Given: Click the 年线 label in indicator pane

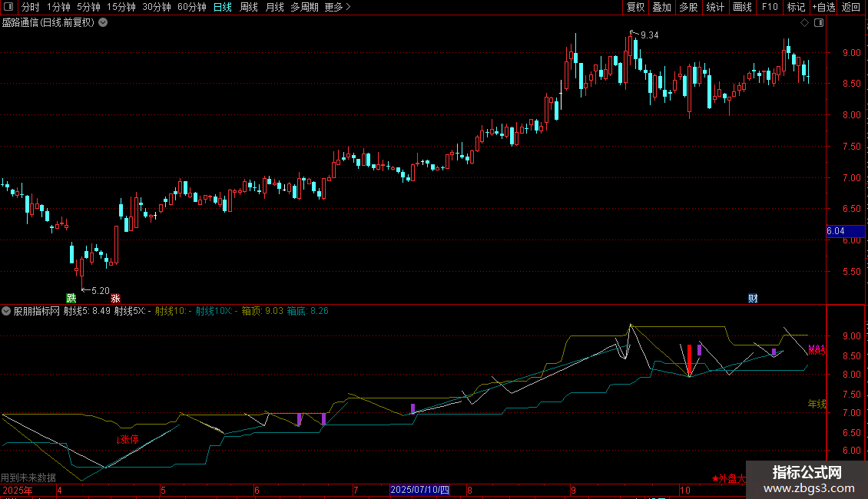Looking at the screenshot, I should (x=817, y=404).
